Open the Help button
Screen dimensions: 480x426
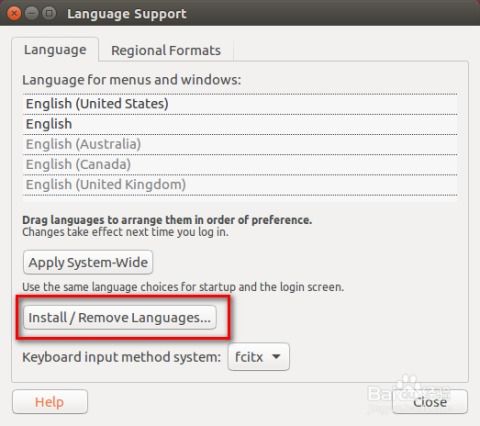[50, 402]
